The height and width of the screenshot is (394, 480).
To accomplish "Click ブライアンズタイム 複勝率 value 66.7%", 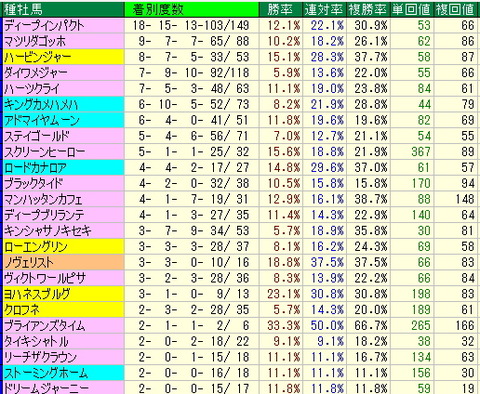I will pos(371,326).
